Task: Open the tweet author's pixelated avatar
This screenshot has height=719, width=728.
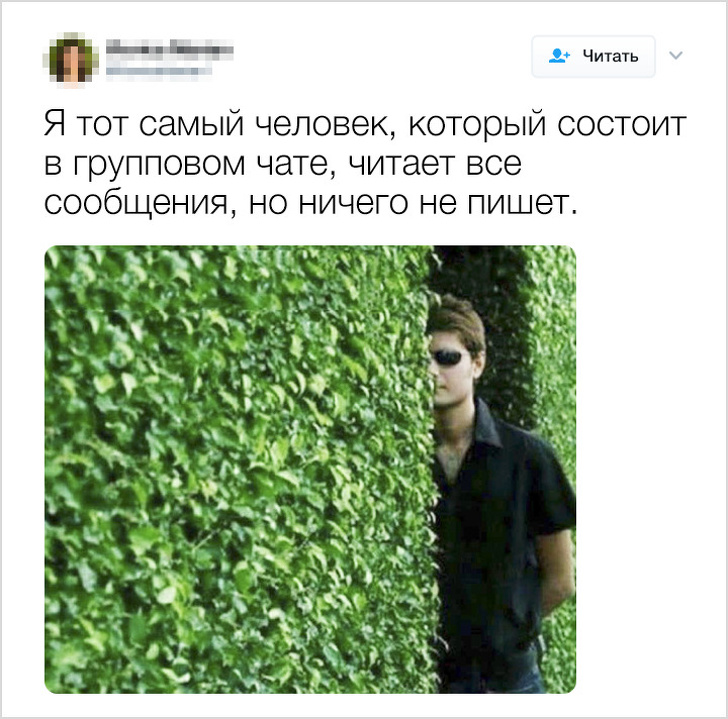Action: point(71,60)
